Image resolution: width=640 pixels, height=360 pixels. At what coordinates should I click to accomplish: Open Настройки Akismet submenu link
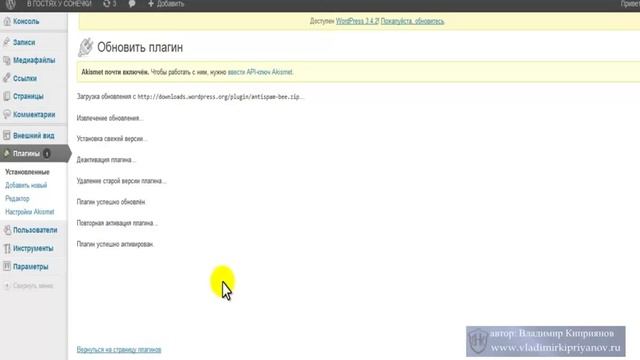point(30,212)
